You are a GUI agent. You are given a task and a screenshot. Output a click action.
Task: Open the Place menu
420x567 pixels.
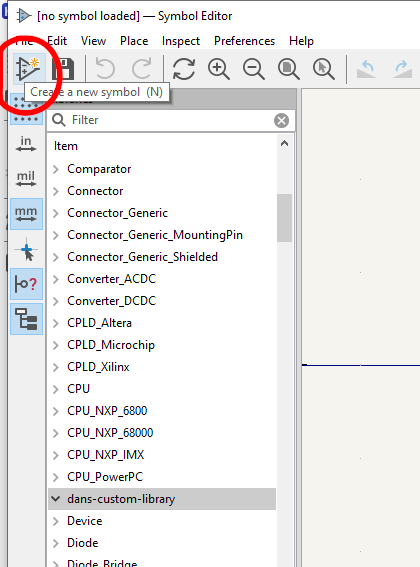pos(134,41)
